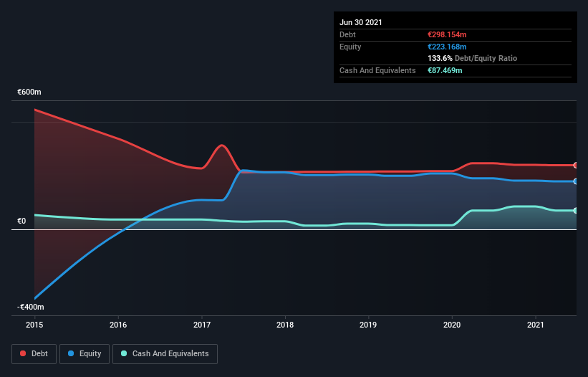Click the 2019 x-axis label
Image resolution: width=588 pixels, height=377 pixels.
point(368,325)
